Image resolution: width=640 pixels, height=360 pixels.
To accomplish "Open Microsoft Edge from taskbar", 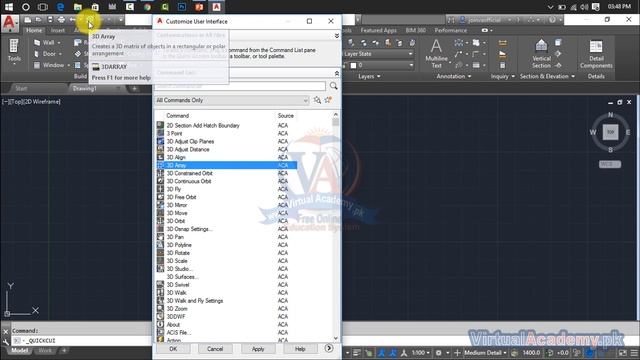I will pos(60,7).
